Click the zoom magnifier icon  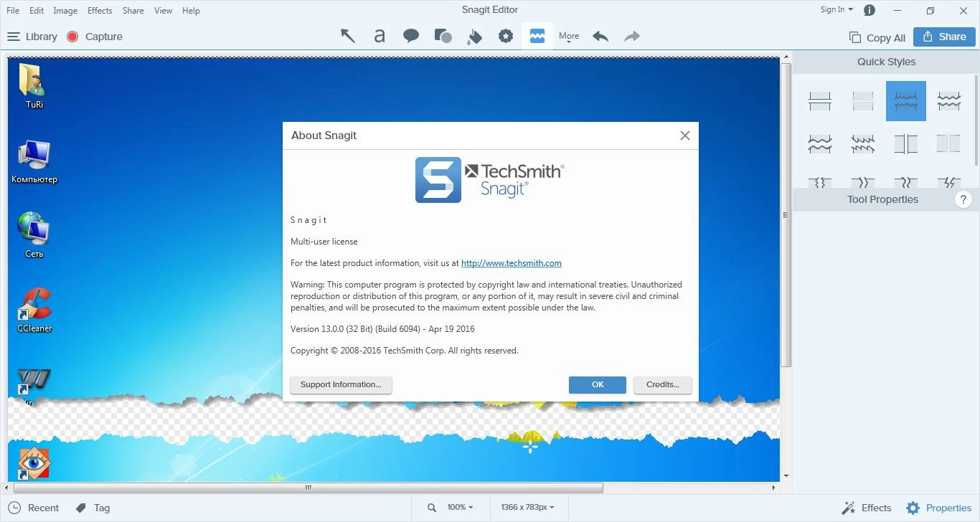[432, 508]
